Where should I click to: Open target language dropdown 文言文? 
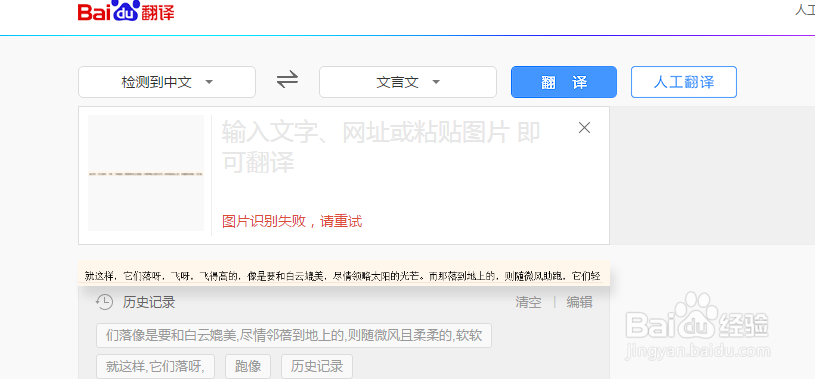[x=408, y=82]
